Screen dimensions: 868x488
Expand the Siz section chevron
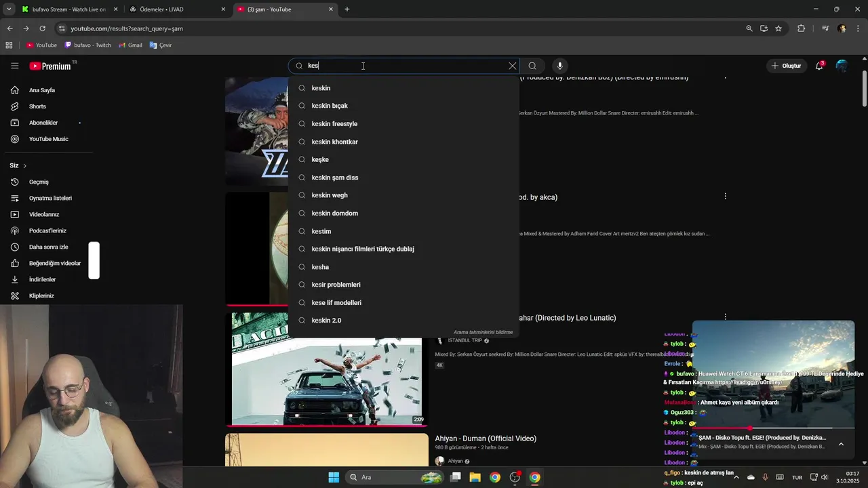coord(25,166)
